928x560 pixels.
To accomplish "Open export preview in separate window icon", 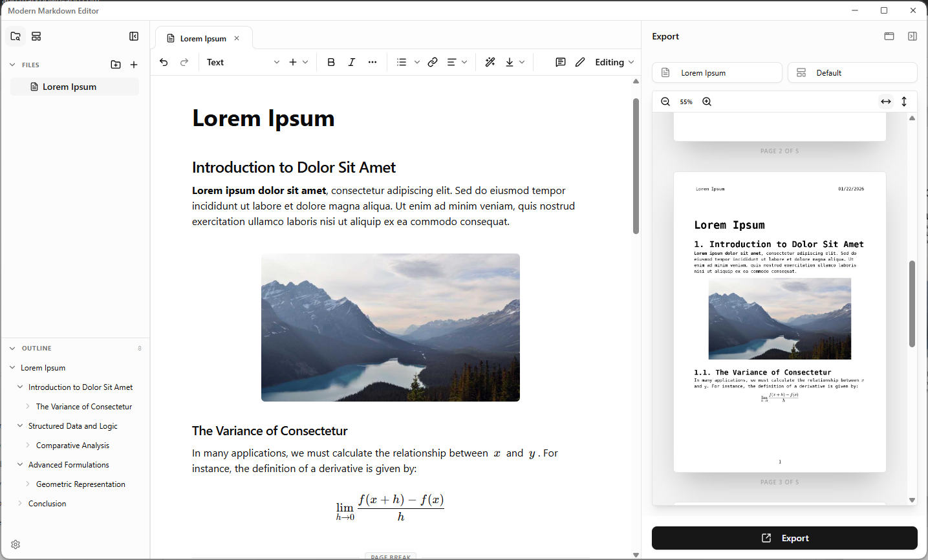I will pos(889,36).
